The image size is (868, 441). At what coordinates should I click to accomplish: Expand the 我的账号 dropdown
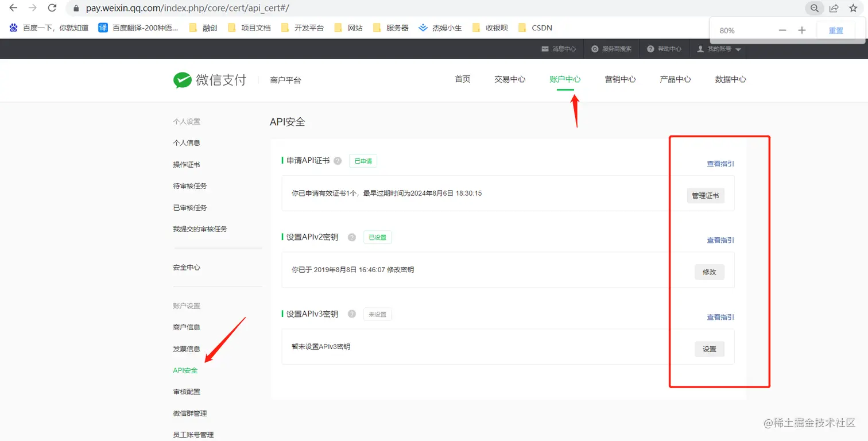pyautogui.click(x=719, y=49)
